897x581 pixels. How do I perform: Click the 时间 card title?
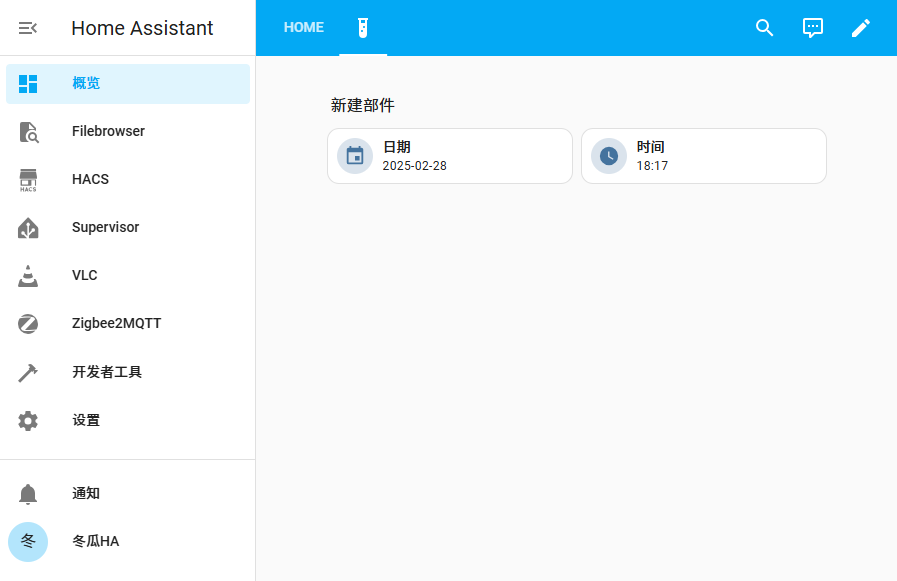[650, 147]
